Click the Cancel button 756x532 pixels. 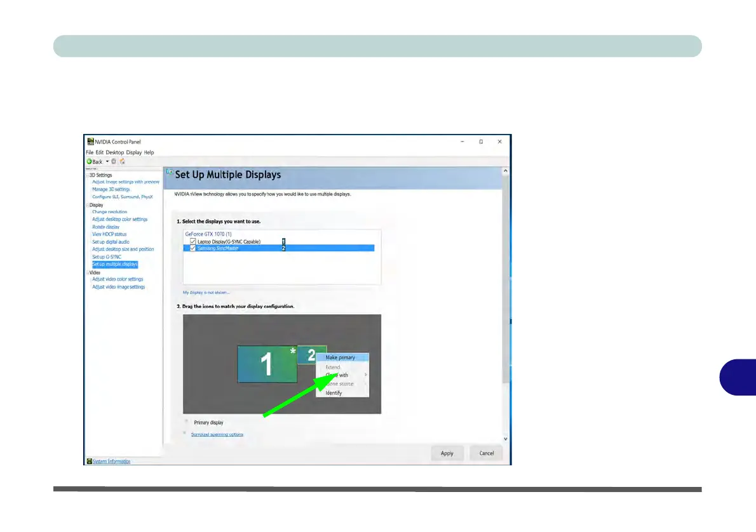[487, 453]
